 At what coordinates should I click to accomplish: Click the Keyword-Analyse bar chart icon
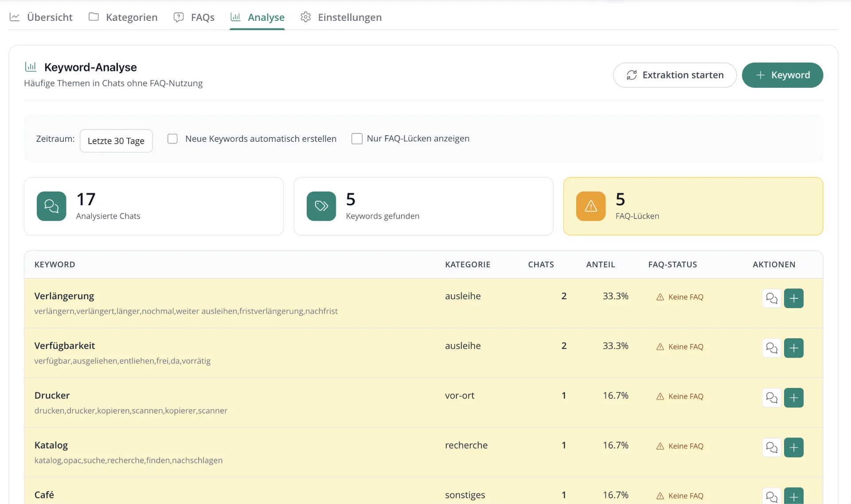(31, 67)
